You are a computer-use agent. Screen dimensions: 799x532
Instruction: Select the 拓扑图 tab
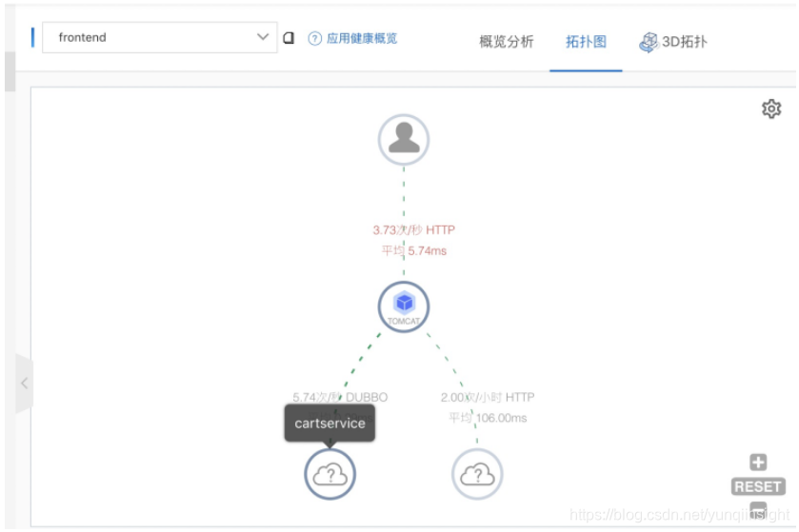586,42
